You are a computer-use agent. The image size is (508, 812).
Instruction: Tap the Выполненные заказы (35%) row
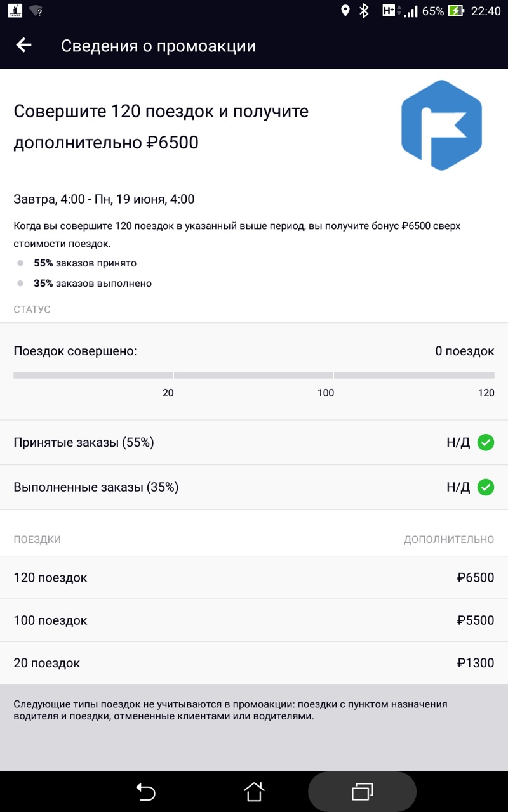coord(254,487)
